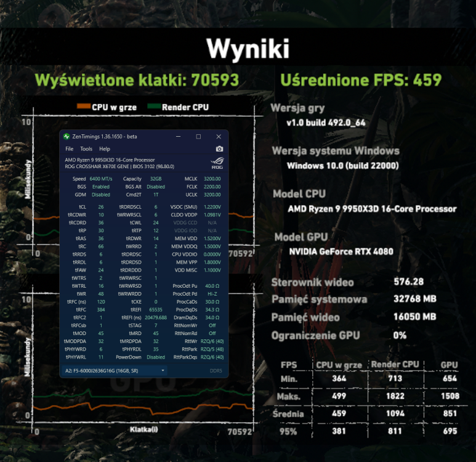
Task: Click the tREFI (ns) value 20479.688
Action: pos(156,317)
